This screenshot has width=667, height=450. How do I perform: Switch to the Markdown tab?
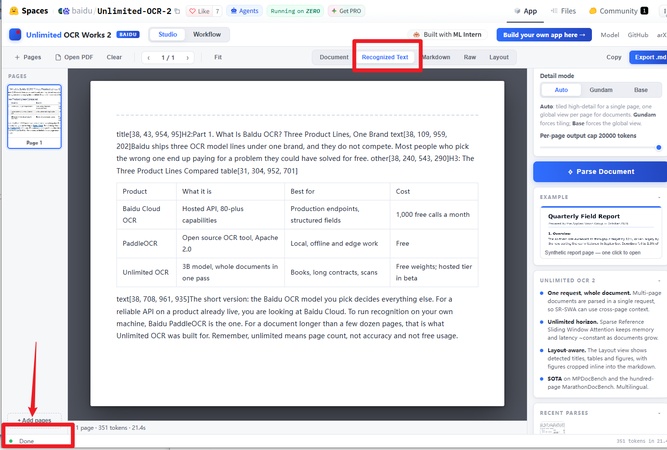[x=436, y=57]
